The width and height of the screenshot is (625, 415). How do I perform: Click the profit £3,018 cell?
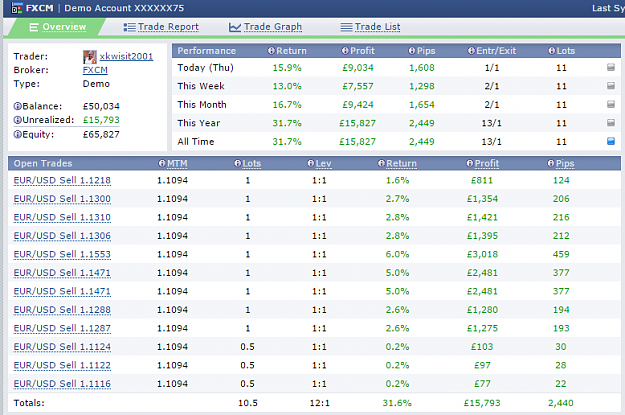(x=482, y=254)
